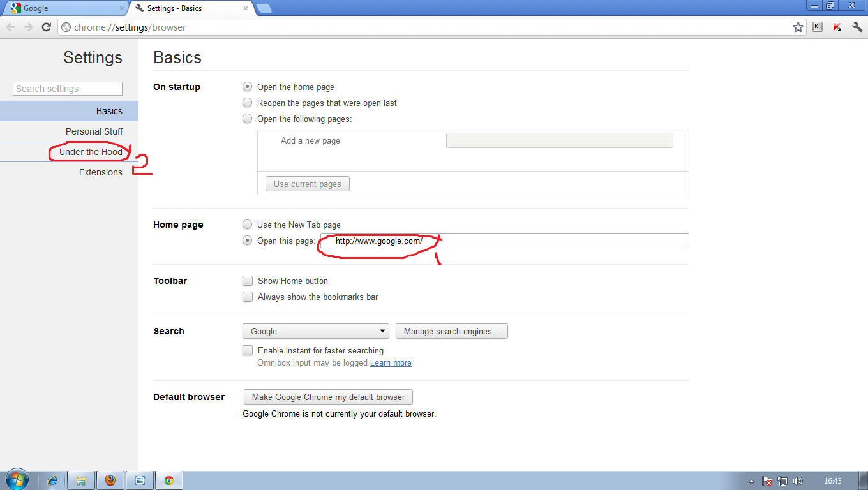Open a new tab with the new-tab button
Viewport: 868px width, 490px height.
click(x=264, y=8)
